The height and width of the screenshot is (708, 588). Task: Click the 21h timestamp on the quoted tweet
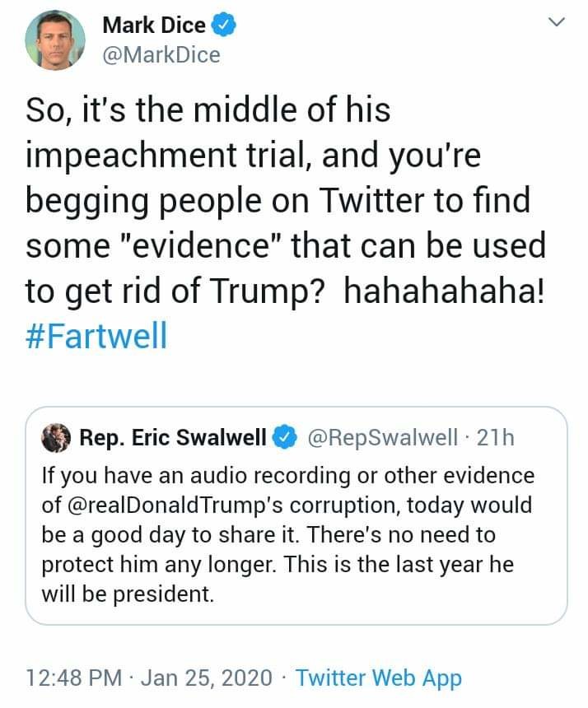pos(495,437)
